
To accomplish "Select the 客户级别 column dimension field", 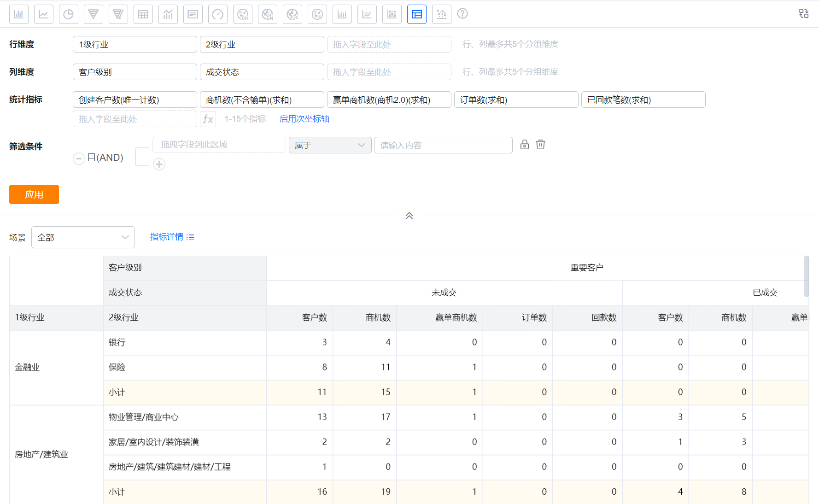I will point(135,72).
